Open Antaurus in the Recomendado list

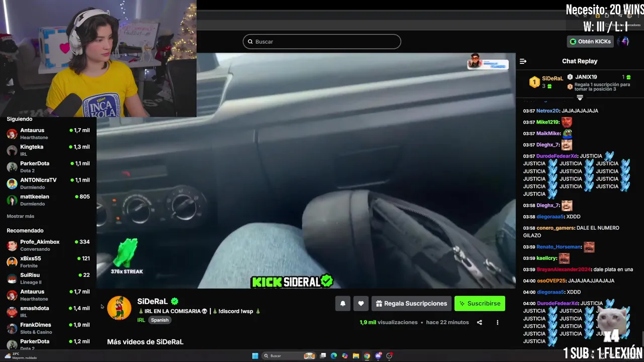coord(48,295)
